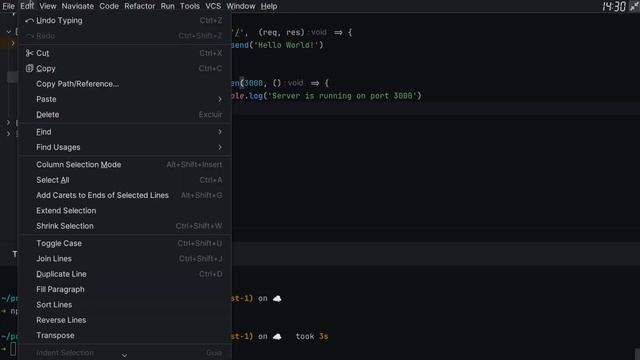Collapse the top project tree chevron
The image size is (640, 360).
tap(9, 31)
